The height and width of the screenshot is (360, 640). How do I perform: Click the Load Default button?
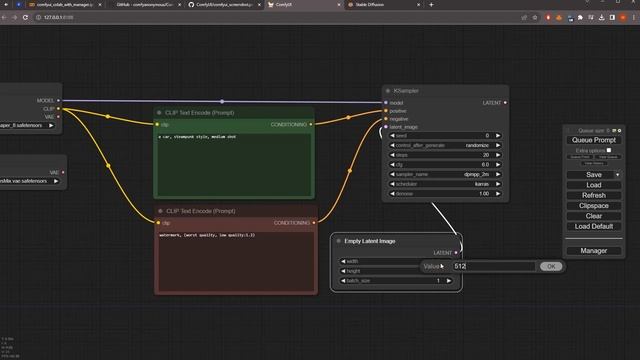click(x=594, y=227)
